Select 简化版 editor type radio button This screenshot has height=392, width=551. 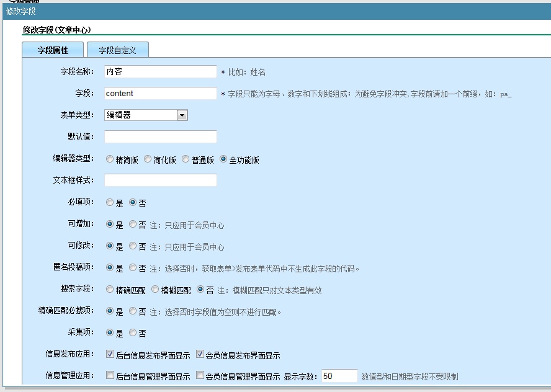[x=148, y=159]
